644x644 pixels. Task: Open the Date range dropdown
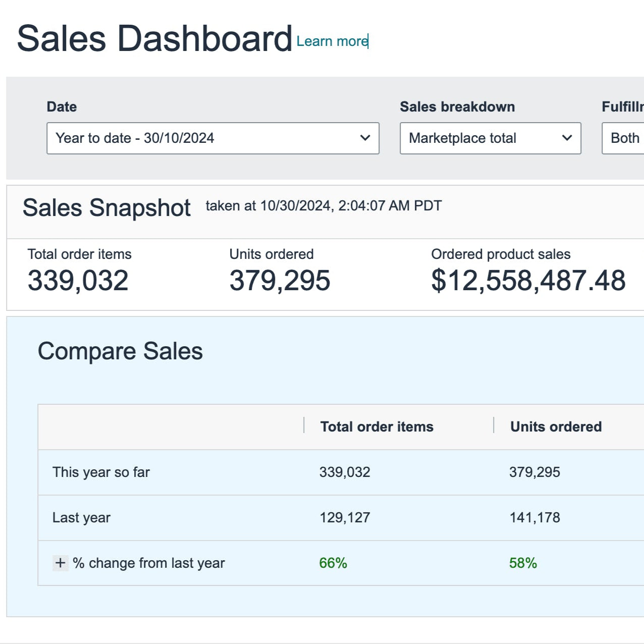tap(212, 138)
